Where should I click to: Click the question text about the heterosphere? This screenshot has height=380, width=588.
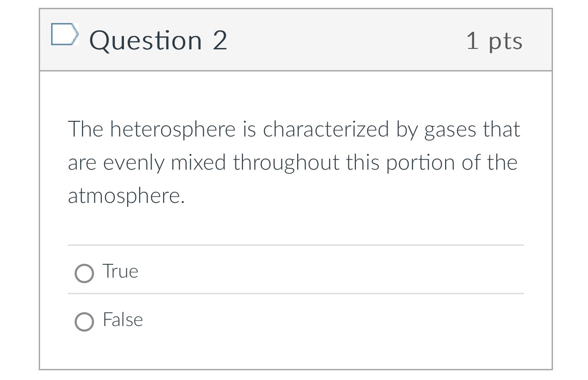(294, 162)
